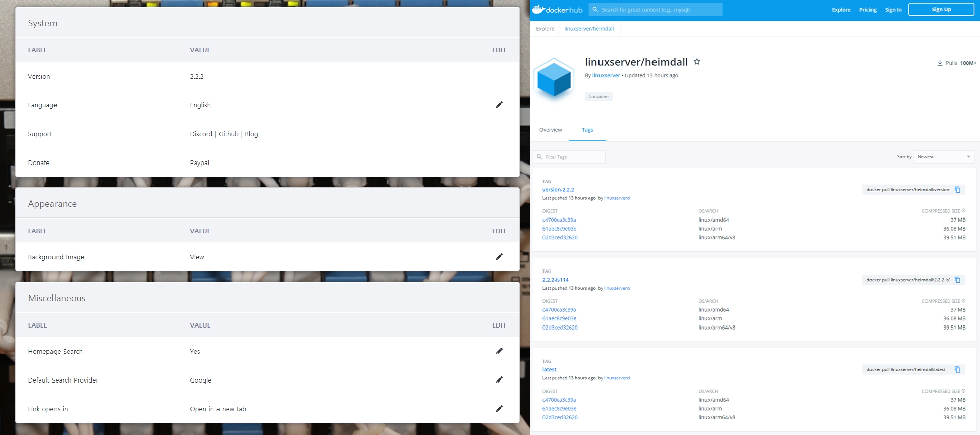View the background image link
The image size is (980, 435).
tap(197, 257)
